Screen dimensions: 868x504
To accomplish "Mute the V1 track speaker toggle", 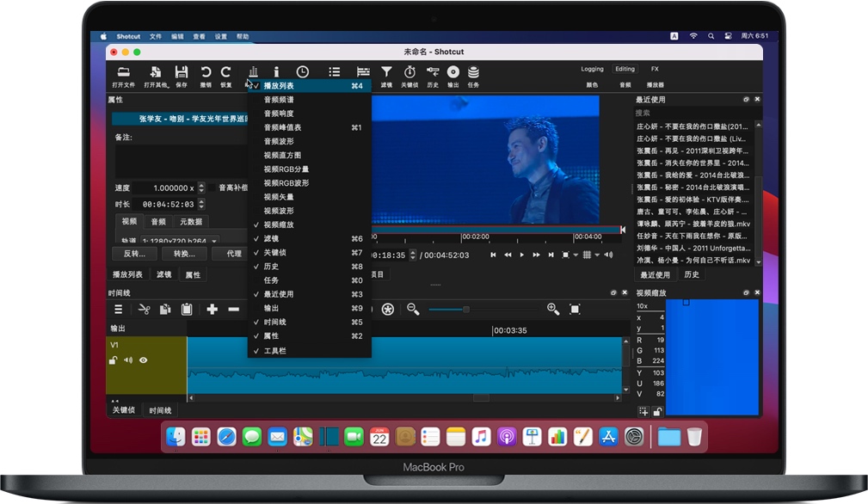I will click(129, 360).
